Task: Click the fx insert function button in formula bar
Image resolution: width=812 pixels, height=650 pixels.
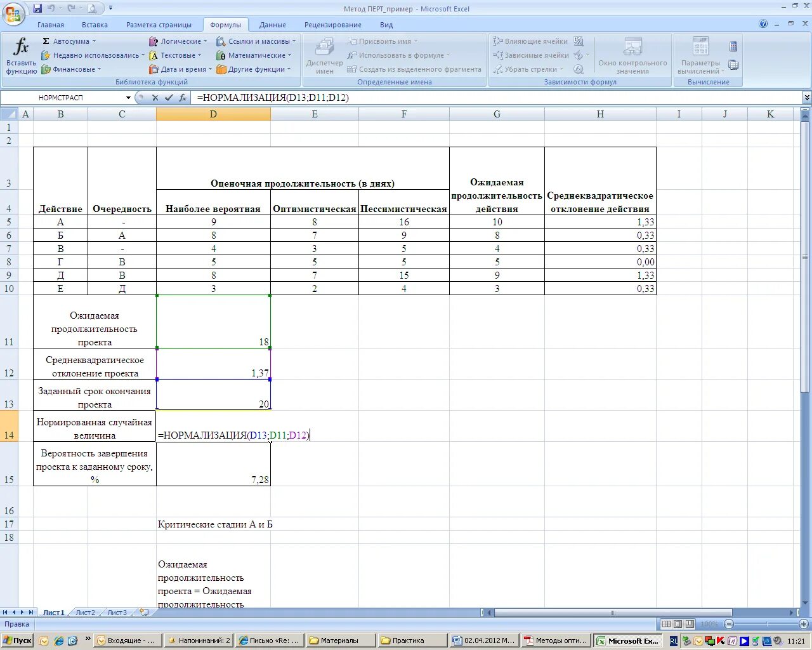Action: (x=183, y=98)
